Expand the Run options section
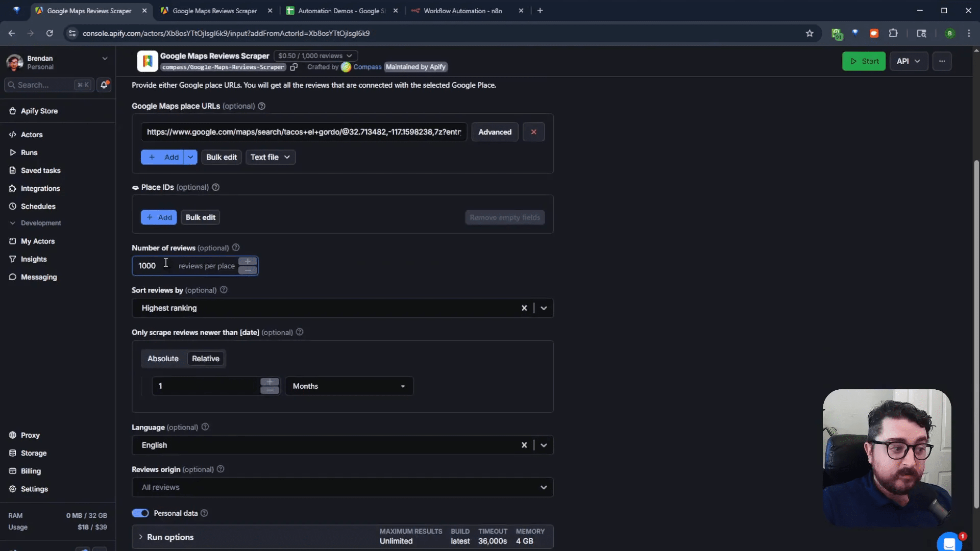Screen dimensions: 980x551 [342, 537]
